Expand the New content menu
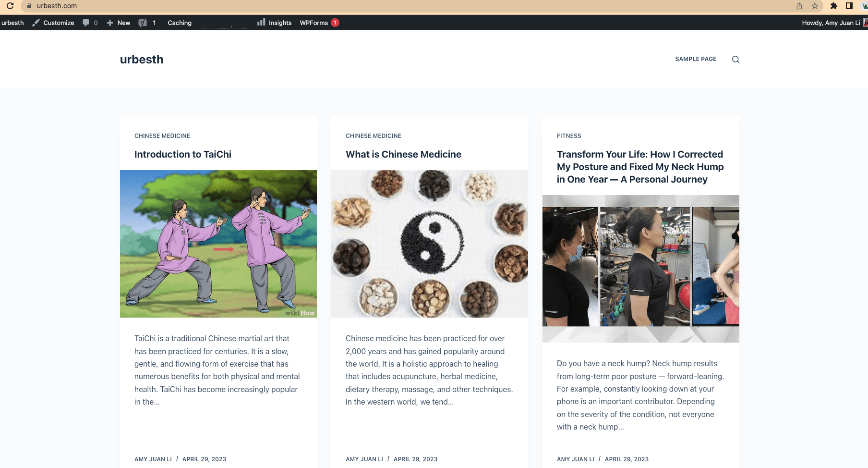Image resolution: width=868 pixels, height=468 pixels. (118, 23)
